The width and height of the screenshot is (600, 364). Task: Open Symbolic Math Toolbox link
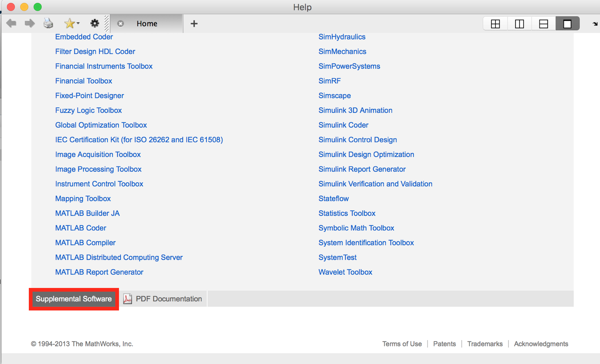pyautogui.click(x=356, y=228)
